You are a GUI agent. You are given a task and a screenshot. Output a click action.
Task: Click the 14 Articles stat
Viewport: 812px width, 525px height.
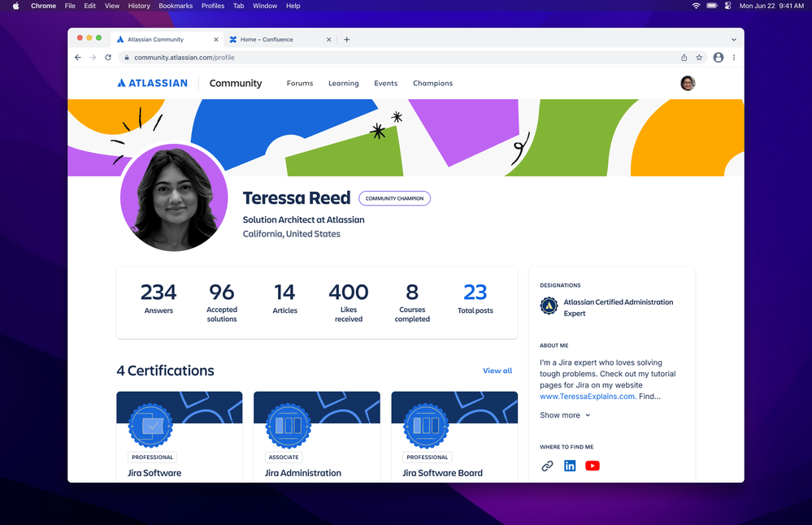[x=284, y=299]
